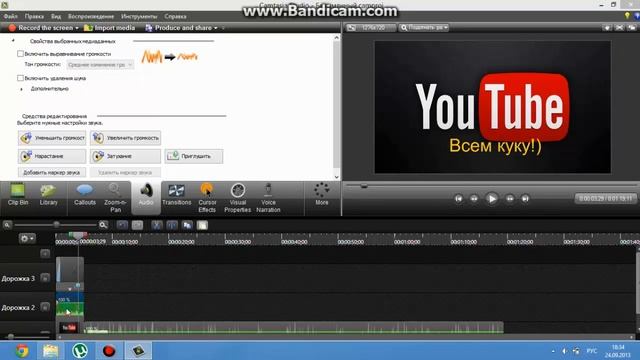640x360 pixels.
Task: Click the timeline Split icon
Action: click(x=172, y=225)
